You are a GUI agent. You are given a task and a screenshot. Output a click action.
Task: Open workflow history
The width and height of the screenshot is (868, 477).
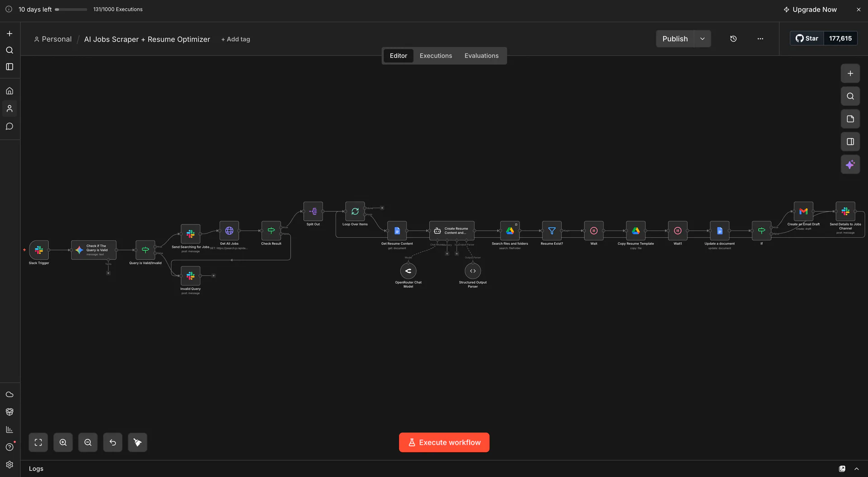click(733, 39)
